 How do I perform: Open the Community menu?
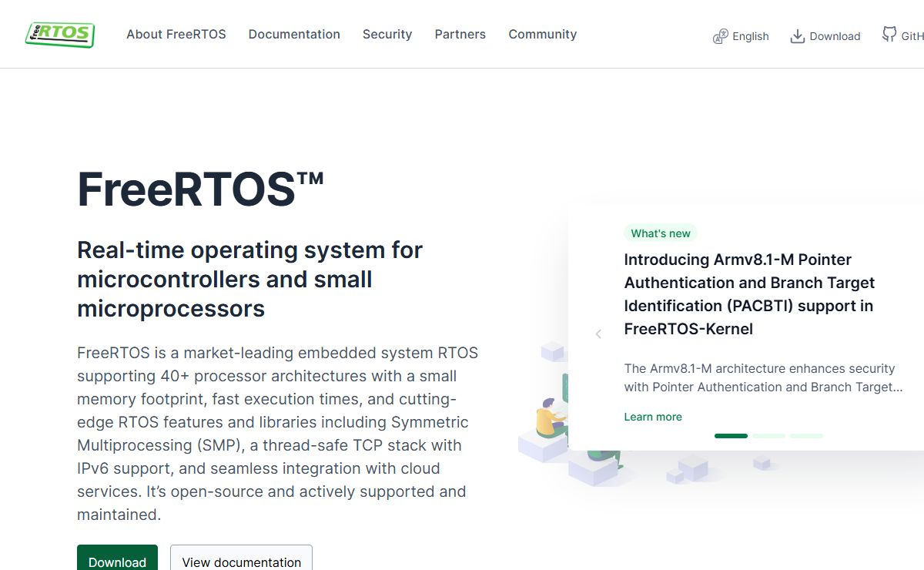coord(543,34)
